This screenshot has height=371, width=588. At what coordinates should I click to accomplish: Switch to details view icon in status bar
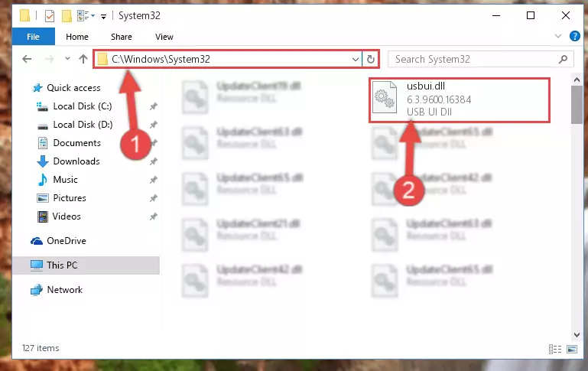click(x=555, y=350)
